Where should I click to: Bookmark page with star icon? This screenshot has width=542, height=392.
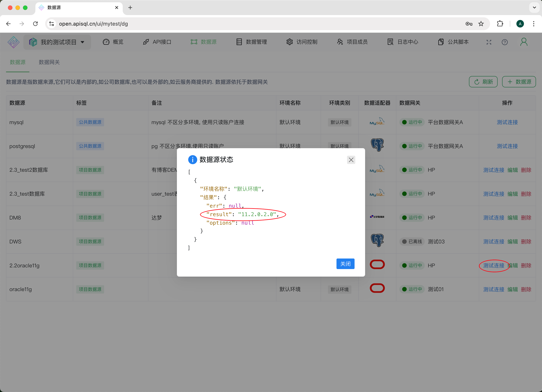pos(481,24)
